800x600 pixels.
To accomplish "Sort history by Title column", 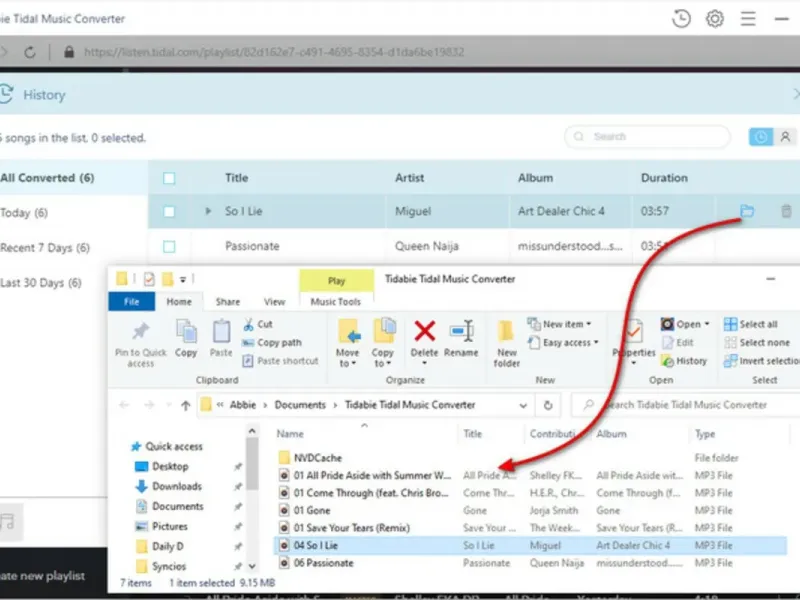I will coord(237,178).
